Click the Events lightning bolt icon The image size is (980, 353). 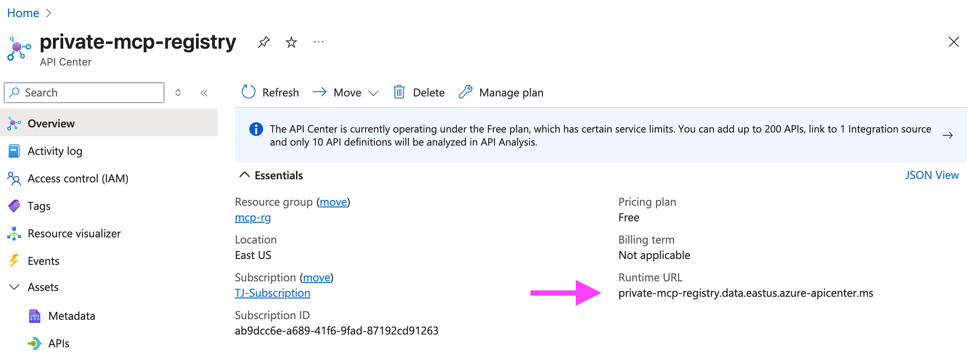(14, 261)
